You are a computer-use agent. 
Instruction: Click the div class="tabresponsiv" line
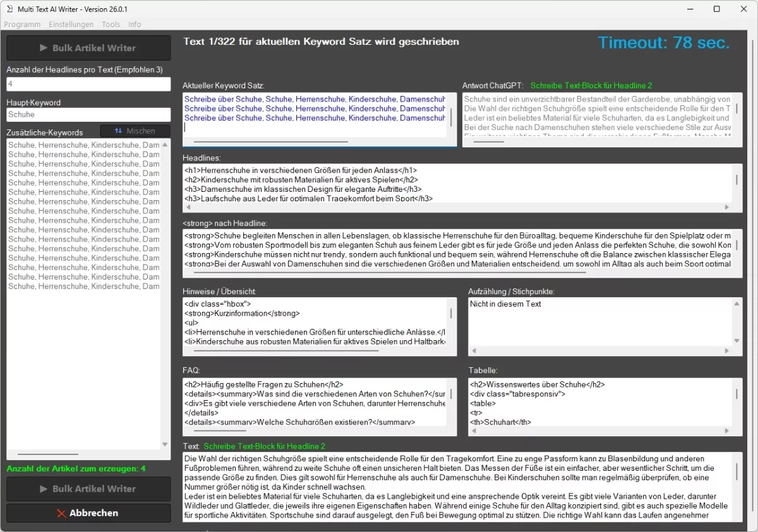point(517,394)
